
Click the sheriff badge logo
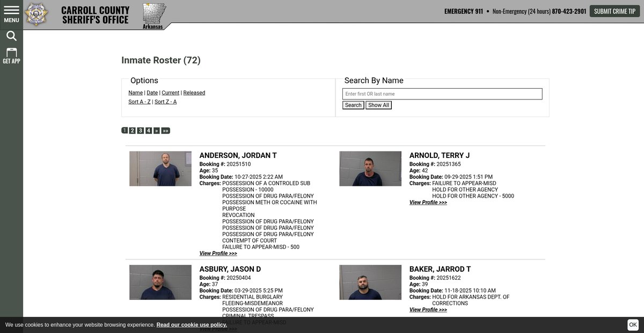pos(36,14)
